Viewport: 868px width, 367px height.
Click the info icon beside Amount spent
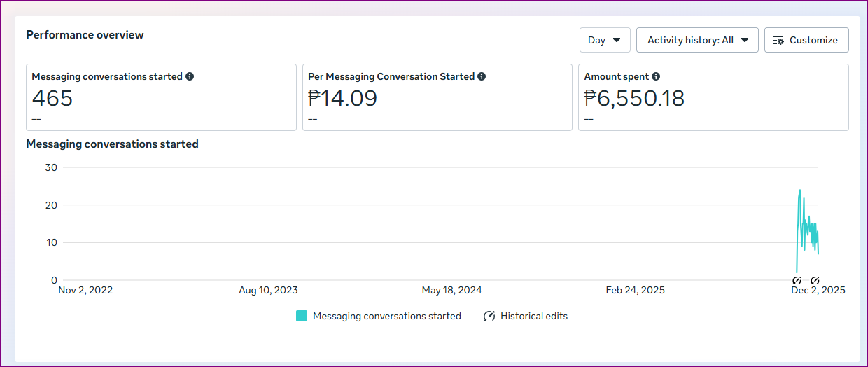coord(656,76)
